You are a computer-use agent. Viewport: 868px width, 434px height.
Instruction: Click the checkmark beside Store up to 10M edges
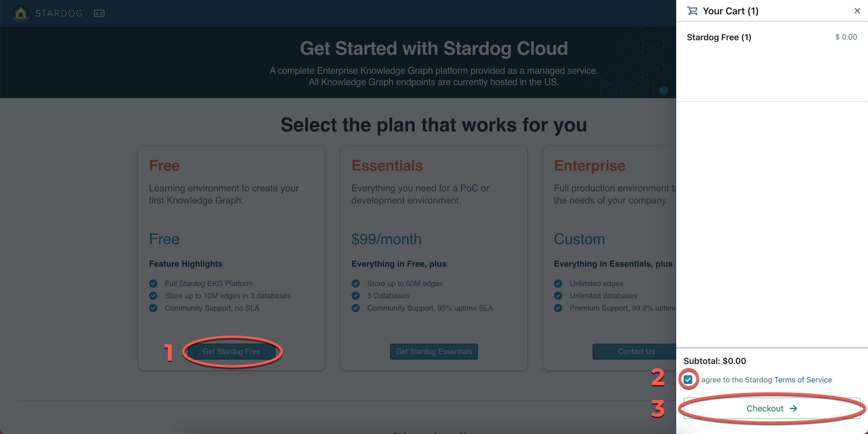154,296
